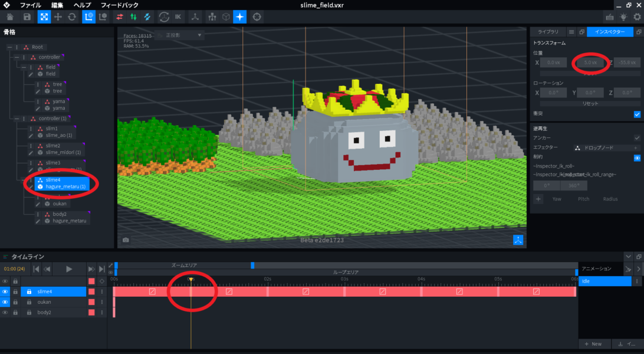Switch to the ライブラリ tab
The width and height of the screenshot is (644, 354).
548,32
